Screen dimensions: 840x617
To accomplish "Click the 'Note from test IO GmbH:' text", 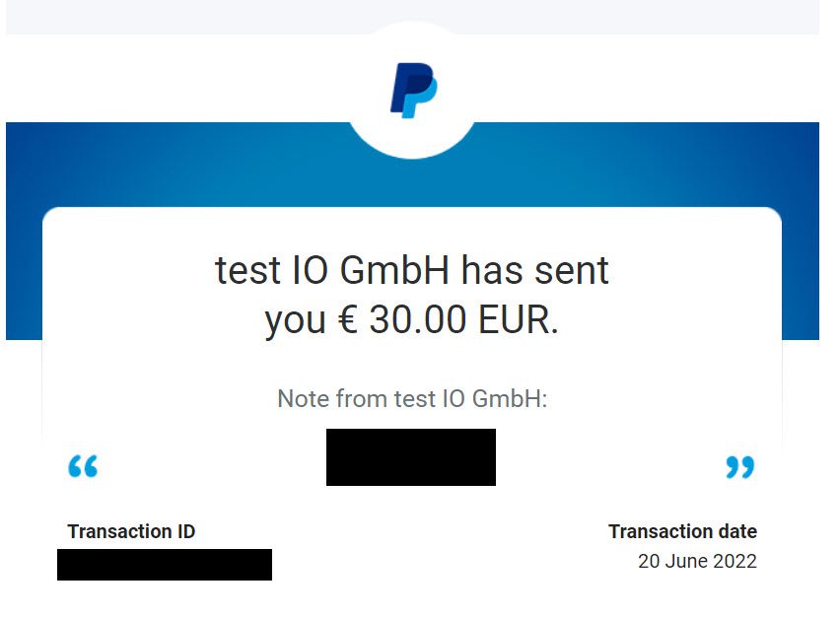I will click(x=412, y=398).
